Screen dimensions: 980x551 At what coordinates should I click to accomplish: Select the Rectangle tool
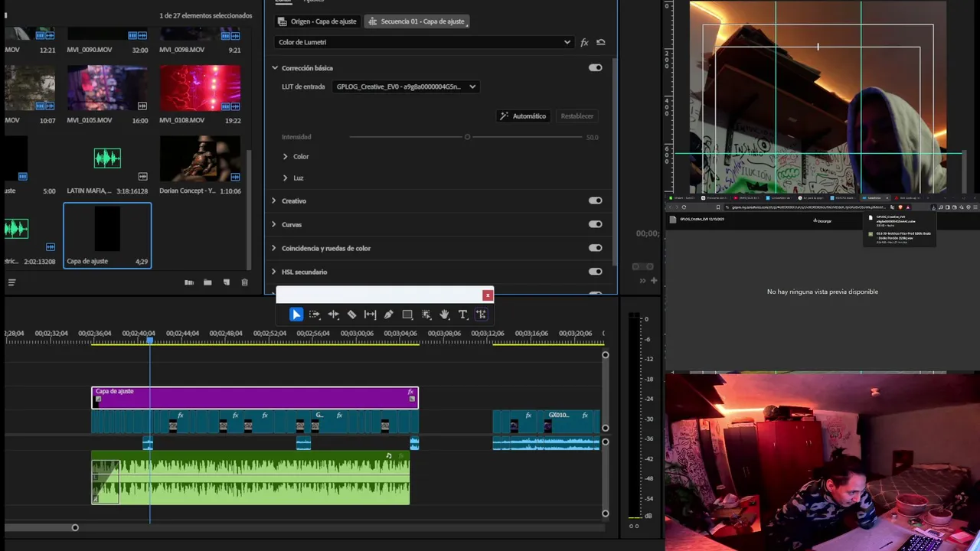pos(407,315)
